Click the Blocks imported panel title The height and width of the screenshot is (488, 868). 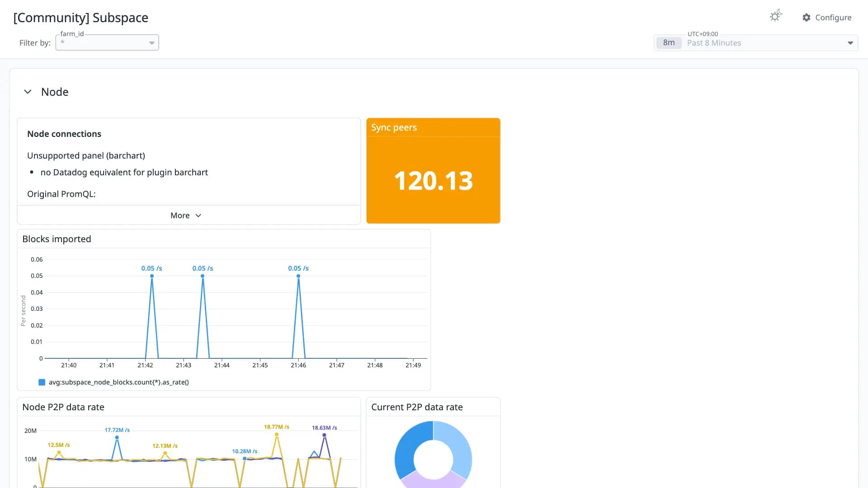pos(57,239)
